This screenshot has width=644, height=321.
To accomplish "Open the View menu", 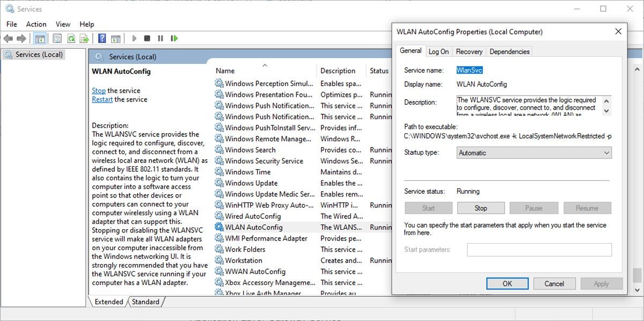I will (x=63, y=24).
